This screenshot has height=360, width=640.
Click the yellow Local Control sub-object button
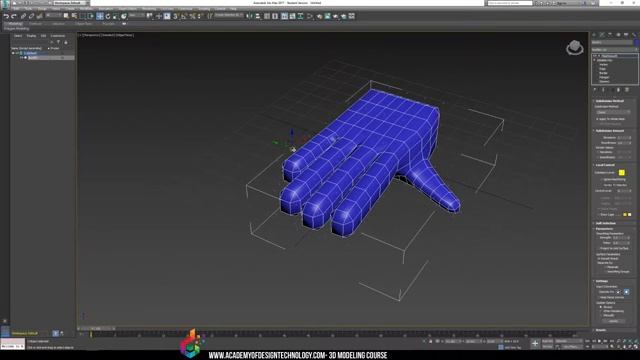click(621, 173)
